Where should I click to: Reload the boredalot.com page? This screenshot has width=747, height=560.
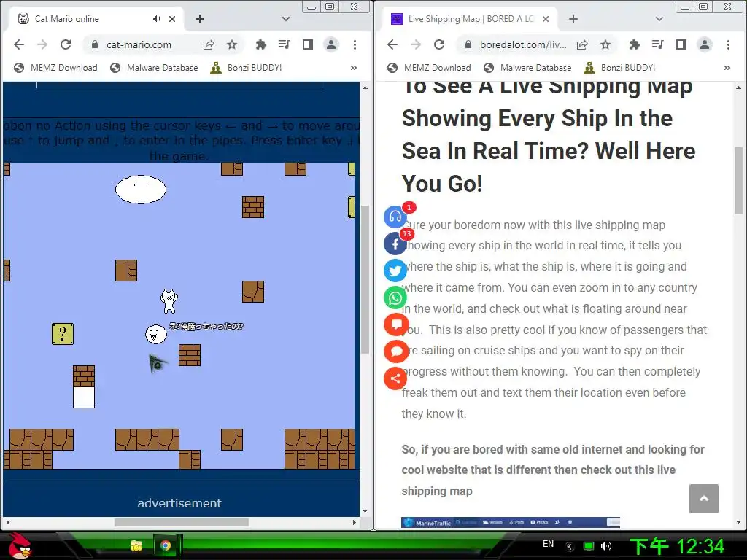(439, 44)
